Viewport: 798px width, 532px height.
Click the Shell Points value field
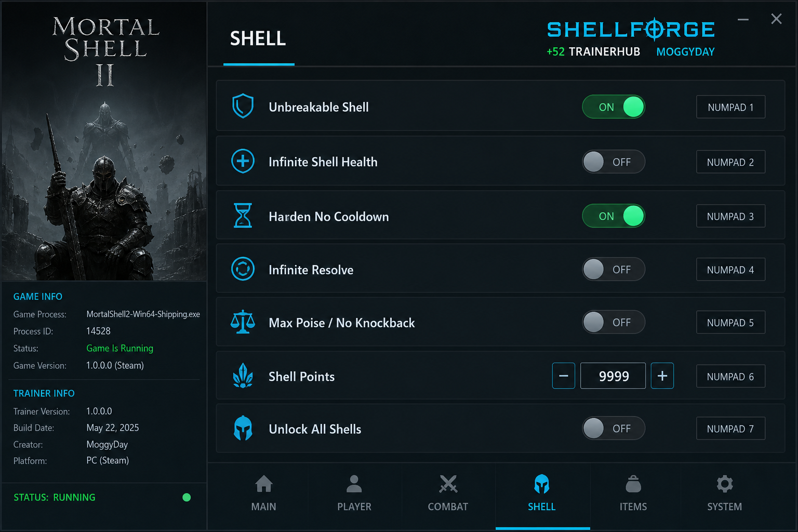click(x=613, y=376)
